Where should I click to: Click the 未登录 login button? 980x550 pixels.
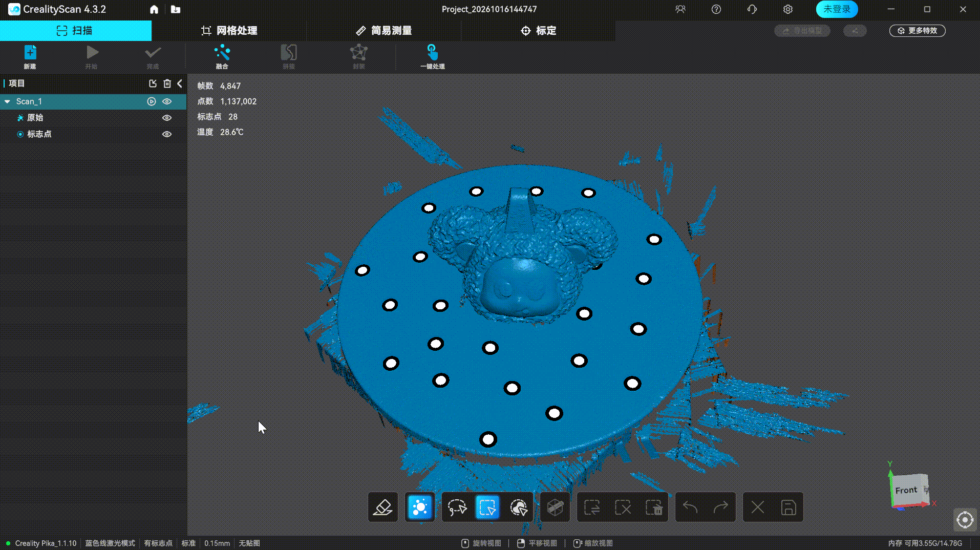coord(837,9)
